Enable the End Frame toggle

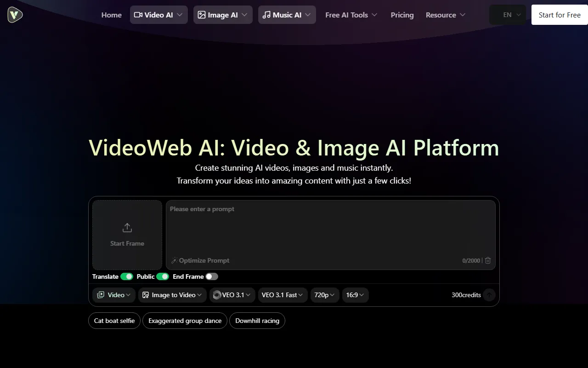tap(211, 276)
